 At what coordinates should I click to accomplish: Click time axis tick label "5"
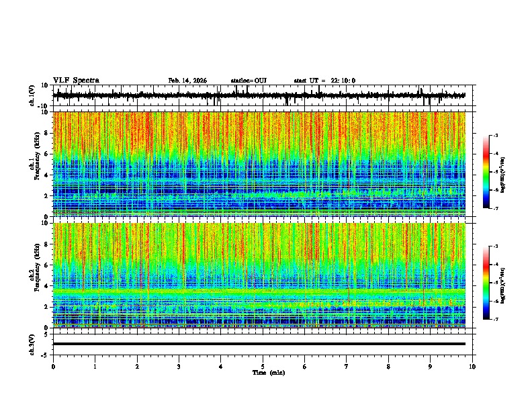(x=263, y=367)
